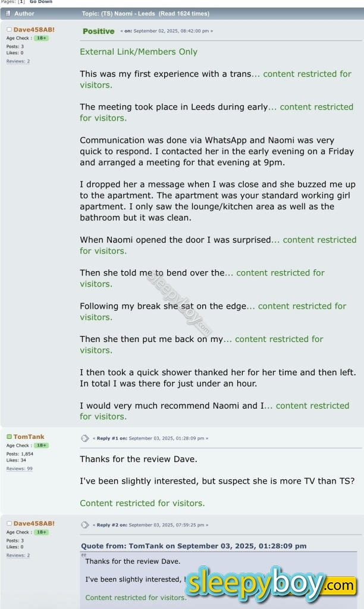Click the Author column header icon
The height and width of the screenshot is (609, 364).
(x=8, y=13)
